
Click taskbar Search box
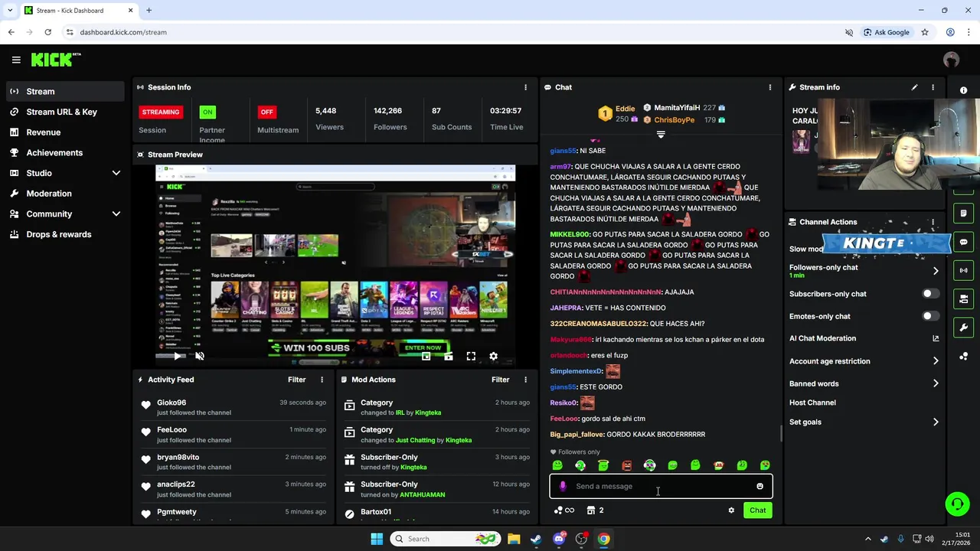pyautogui.click(x=446, y=539)
